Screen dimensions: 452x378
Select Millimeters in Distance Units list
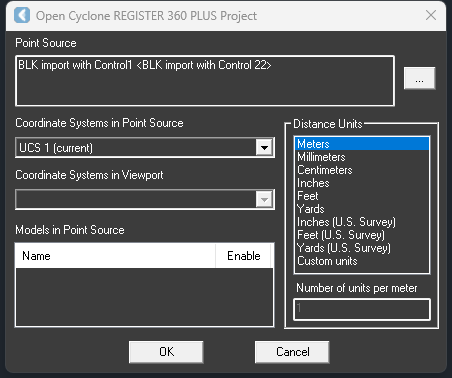click(362, 157)
